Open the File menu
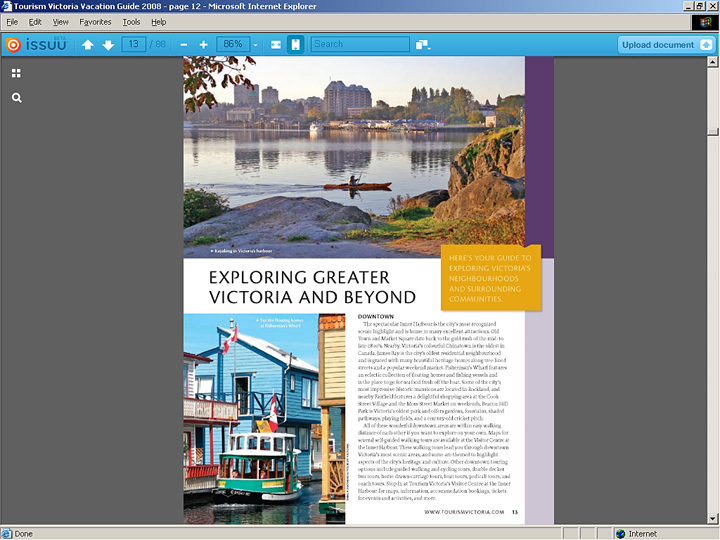 click(12, 22)
